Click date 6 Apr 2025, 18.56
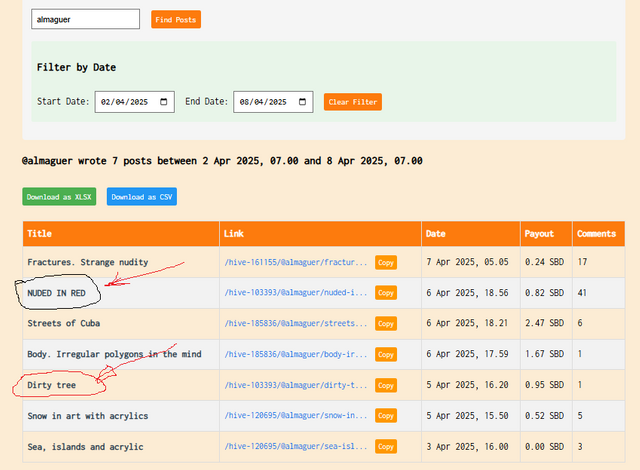This screenshot has width=640, height=470. 467,293
